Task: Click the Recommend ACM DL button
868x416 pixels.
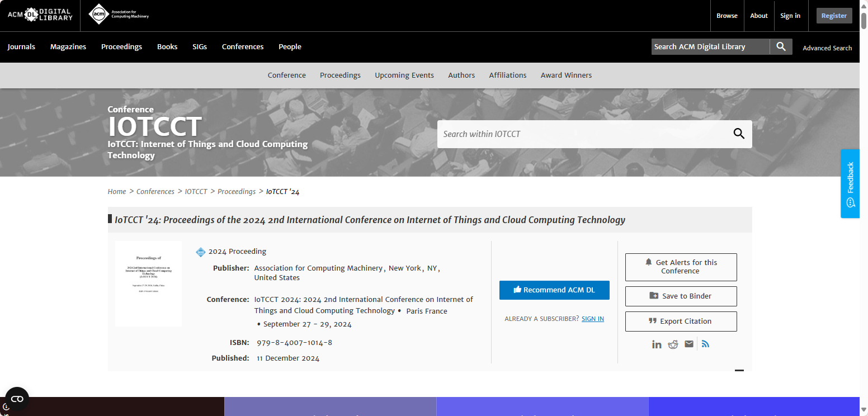Action: 554,290
